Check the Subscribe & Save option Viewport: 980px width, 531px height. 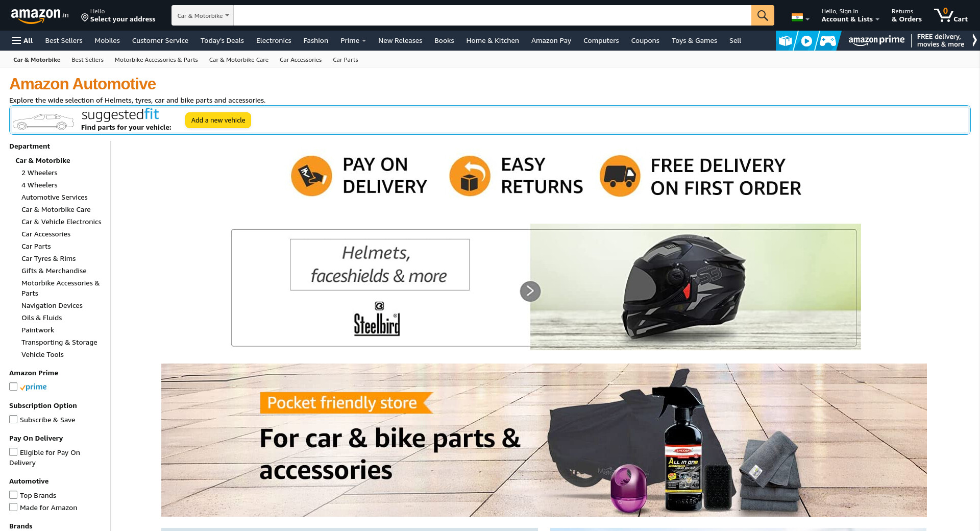tap(13, 419)
